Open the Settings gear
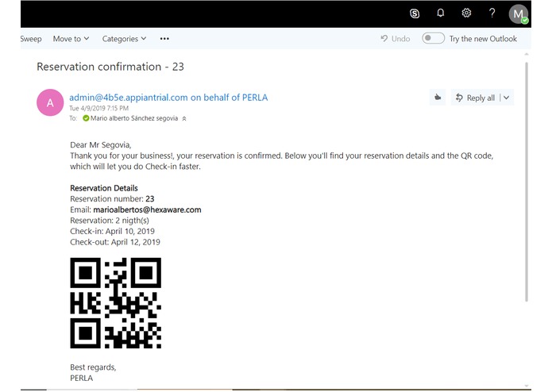Viewport: 552px width, 392px height. [466, 13]
